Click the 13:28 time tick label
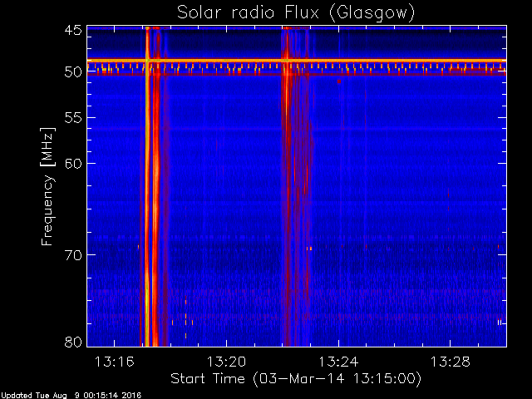This screenshot has width=532, height=399. (451, 362)
